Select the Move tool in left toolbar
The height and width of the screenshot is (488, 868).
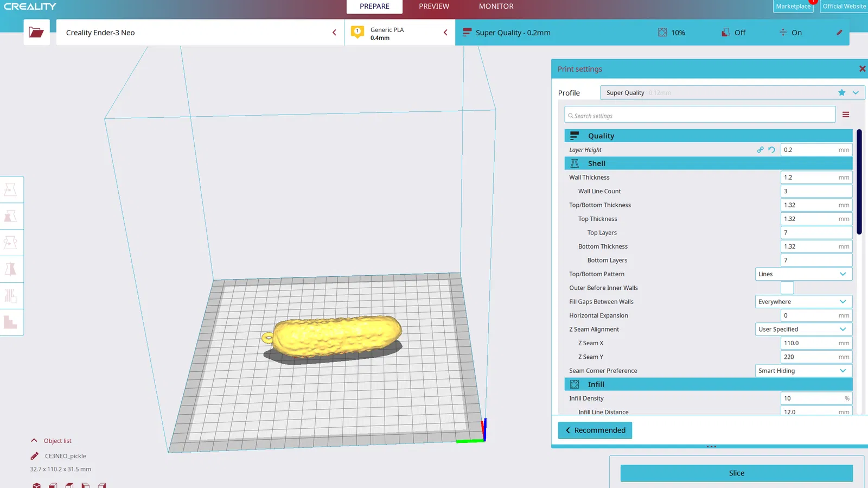11,189
